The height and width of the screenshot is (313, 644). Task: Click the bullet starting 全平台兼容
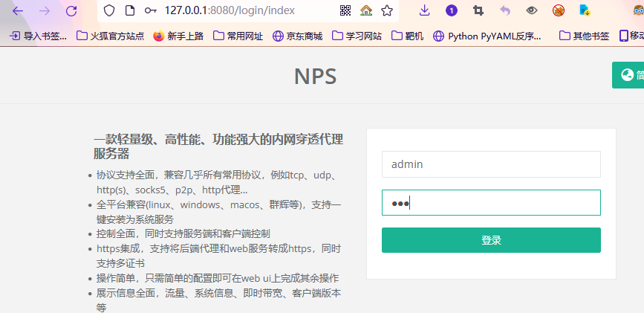pyautogui.click(x=218, y=212)
